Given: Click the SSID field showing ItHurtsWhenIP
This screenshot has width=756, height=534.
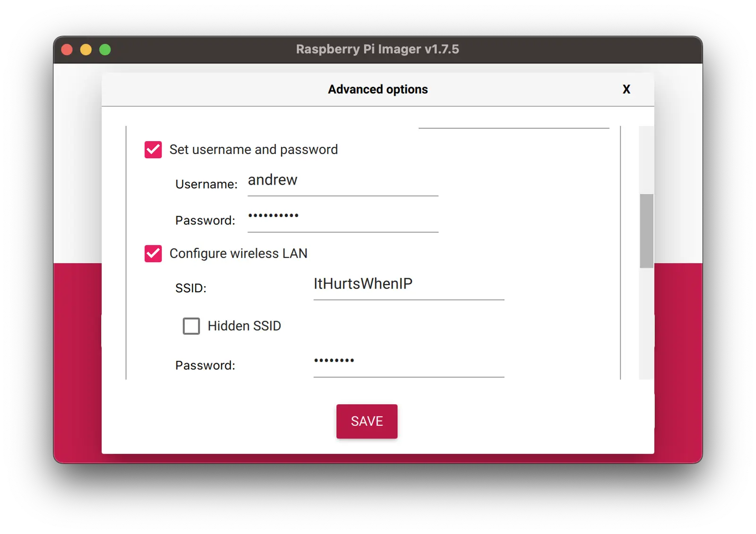Looking at the screenshot, I should pyautogui.click(x=409, y=284).
